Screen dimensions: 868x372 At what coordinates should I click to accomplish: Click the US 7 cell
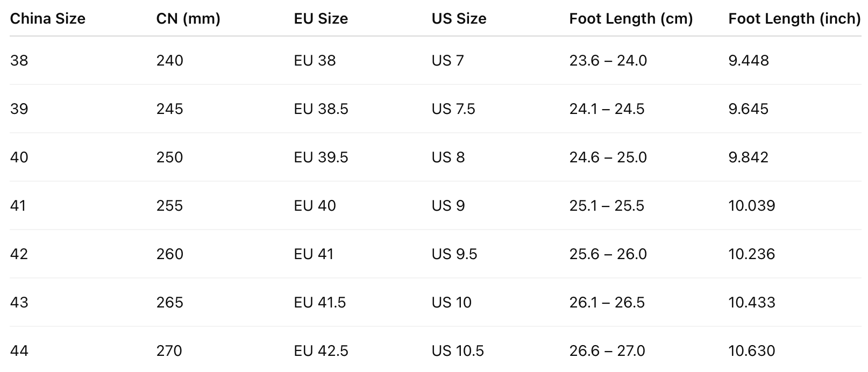[x=447, y=61]
